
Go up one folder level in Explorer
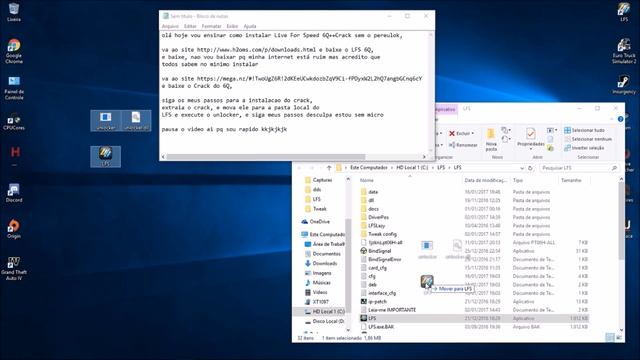[x=329, y=168]
